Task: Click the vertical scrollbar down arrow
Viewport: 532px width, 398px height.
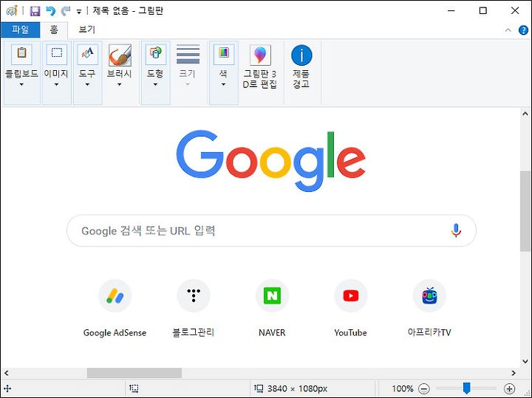Action: pyautogui.click(x=525, y=361)
